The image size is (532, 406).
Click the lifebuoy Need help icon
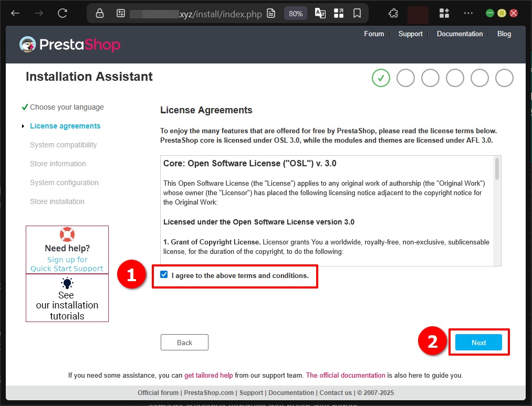point(67,234)
